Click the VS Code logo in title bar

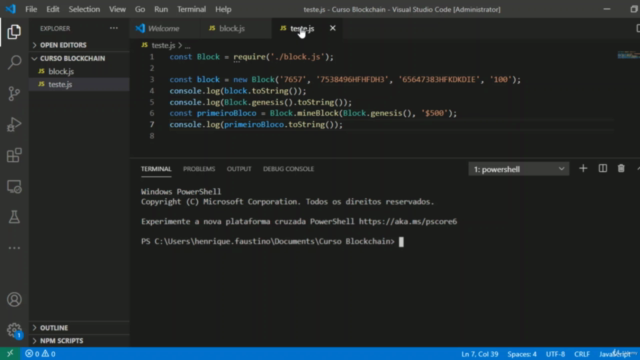pyautogui.click(x=10, y=9)
